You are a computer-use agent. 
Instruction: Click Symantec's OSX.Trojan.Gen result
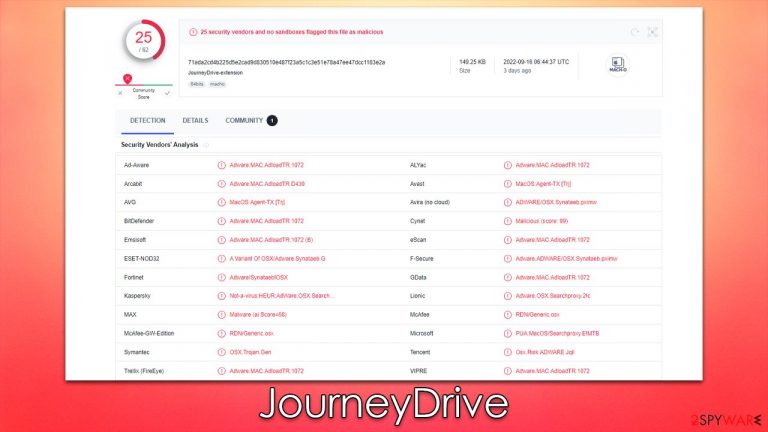[250, 352]
